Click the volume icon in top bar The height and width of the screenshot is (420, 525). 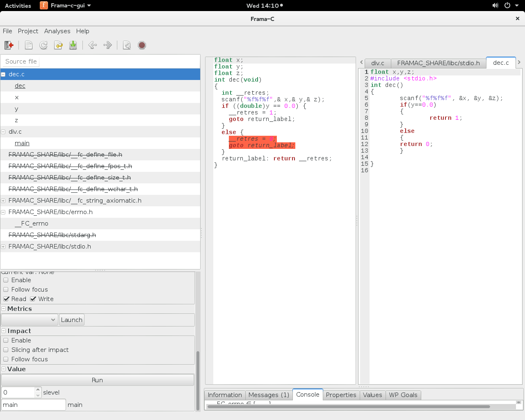[x=495, y=5]
